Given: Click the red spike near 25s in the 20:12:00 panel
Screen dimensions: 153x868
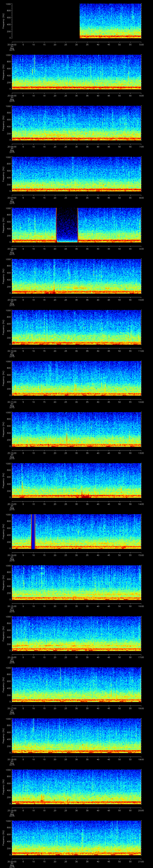Looking at the screenshot, I should [67, 438].
